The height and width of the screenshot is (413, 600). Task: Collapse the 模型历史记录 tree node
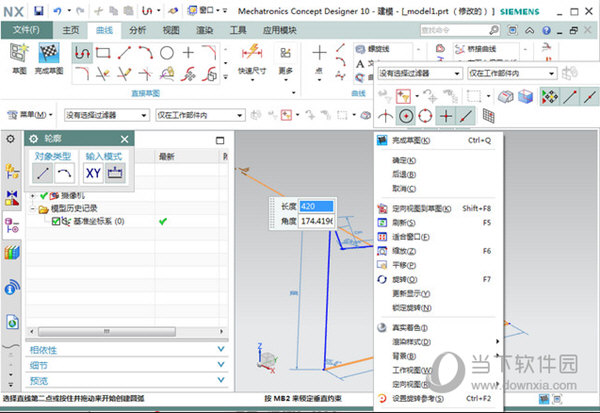[x=32, y=208]
